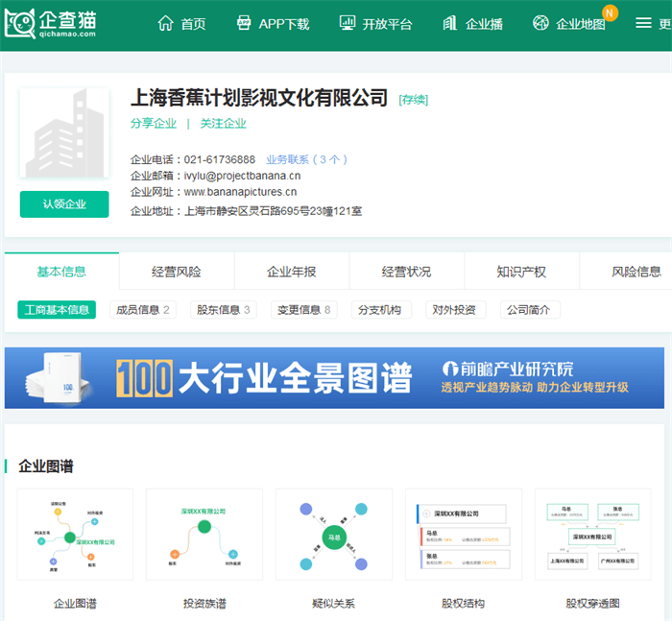The image size is (672, 621).
Task: Click the 存续 status tag
Action: pos(414,100)
